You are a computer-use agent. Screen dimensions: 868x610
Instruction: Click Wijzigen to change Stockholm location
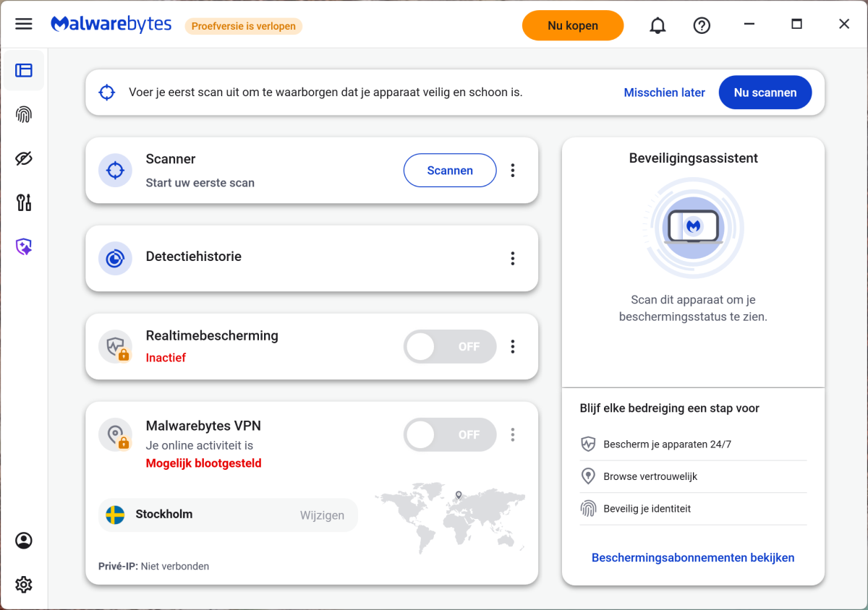point(322,515)
